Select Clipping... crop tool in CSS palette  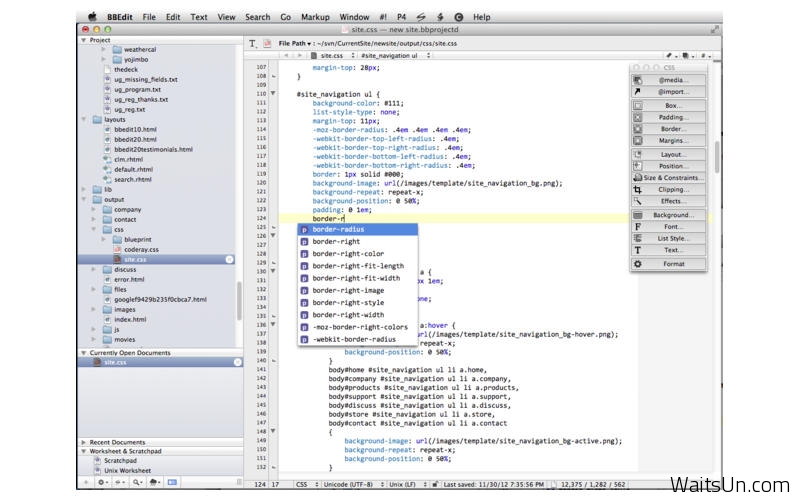(669, 189)
